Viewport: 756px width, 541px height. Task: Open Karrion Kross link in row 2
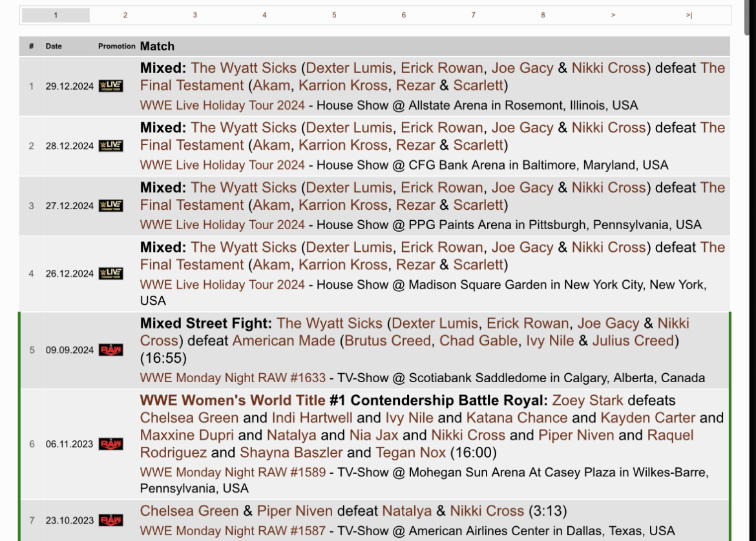343,145
